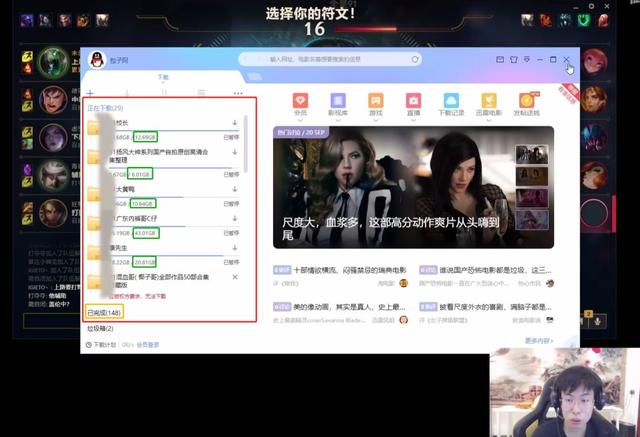Click the toolbar icon between pause and more
Screen dimensions: 640x437
[x=201, y=93]
